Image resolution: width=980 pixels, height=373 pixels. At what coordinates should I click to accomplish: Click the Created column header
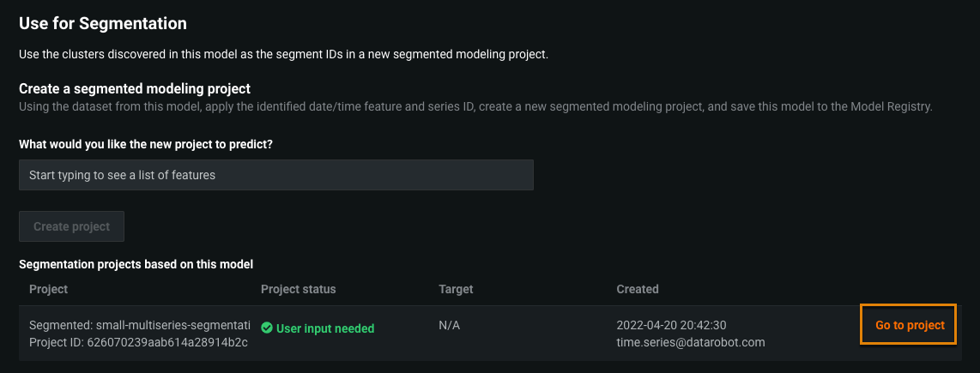[x=637, y=289]
